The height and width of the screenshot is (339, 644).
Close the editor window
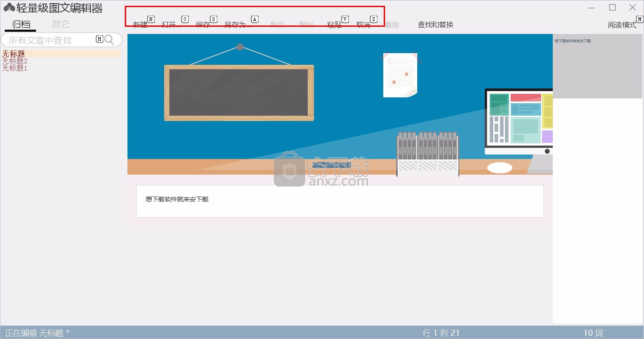click(632, 8)
